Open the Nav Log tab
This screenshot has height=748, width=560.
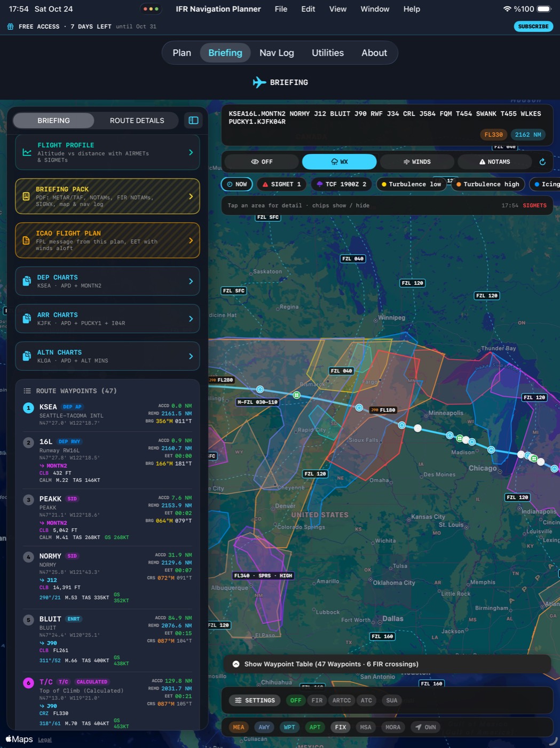point(277,53)
